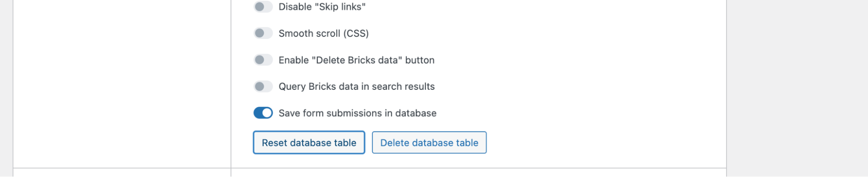Click the Enable "Delete Bricks data" button label

coord(356,60)
